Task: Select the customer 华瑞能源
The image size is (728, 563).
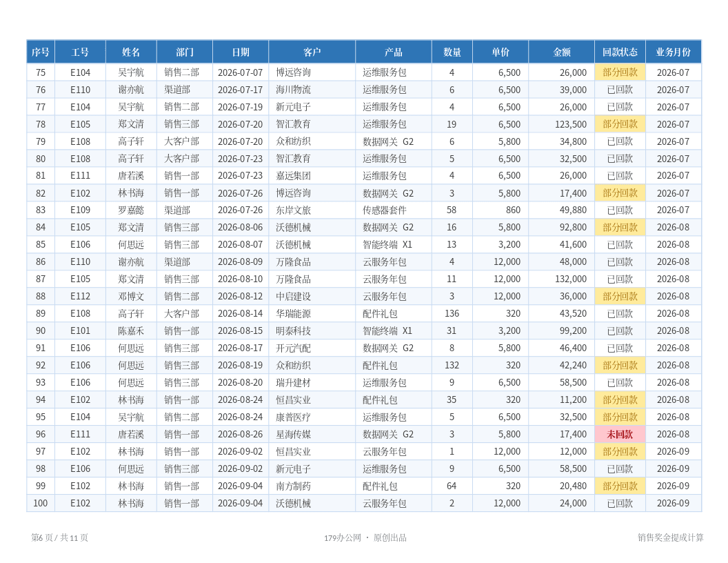Action: [x=294, y=313]
